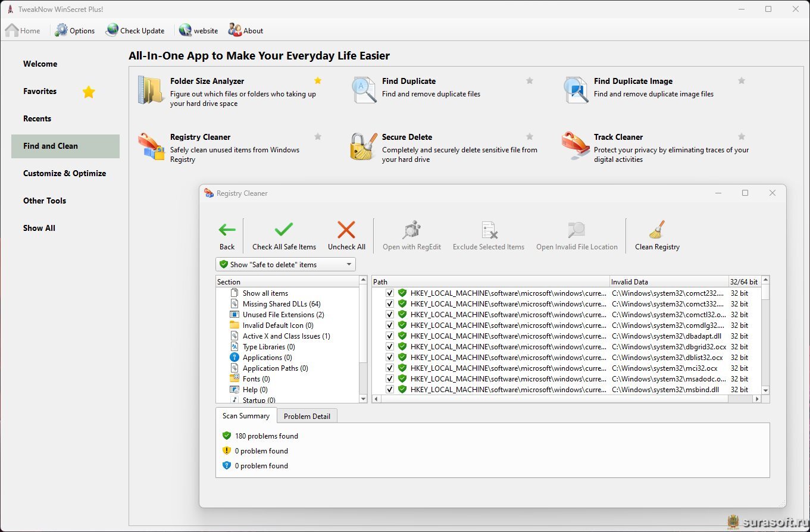This screenshot has width=810, height=532.
Task: Select Unused File Extensions (2) section
Action: pos(283,314)
